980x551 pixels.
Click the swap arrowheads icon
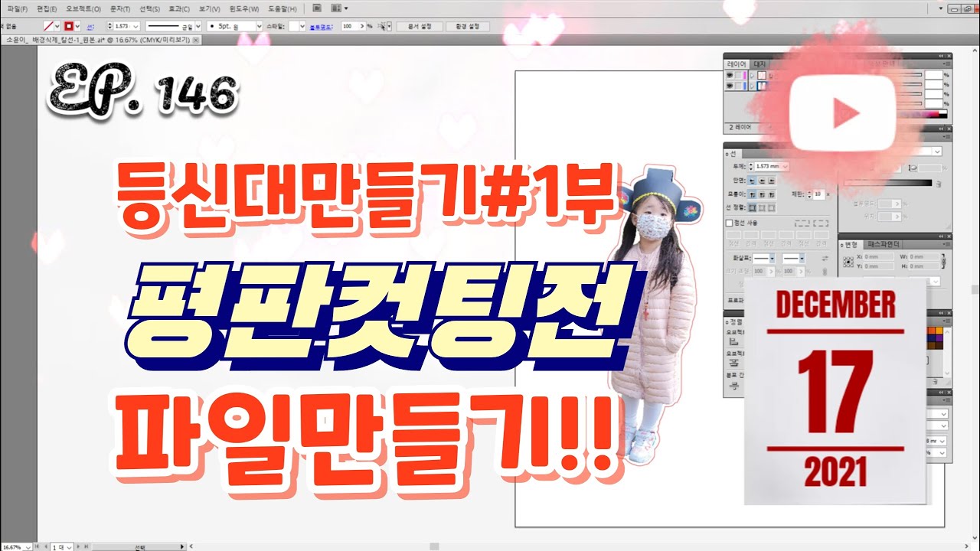[825, 259]
